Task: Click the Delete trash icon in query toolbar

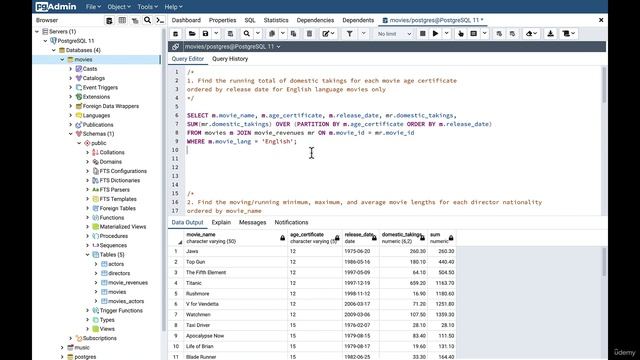Action: click(x=309, y=34)
